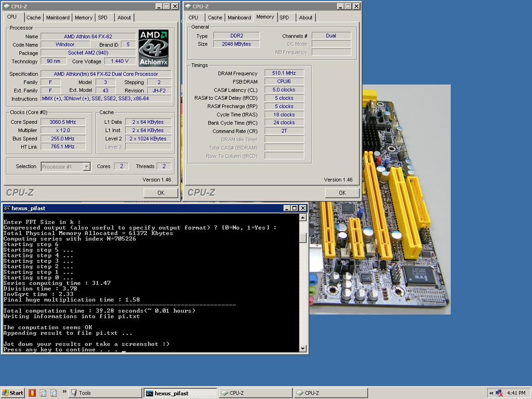The image size is (532, 399).
Task: Click the Core Speed value 3060.5 MHz
Action: pos(63,122)
